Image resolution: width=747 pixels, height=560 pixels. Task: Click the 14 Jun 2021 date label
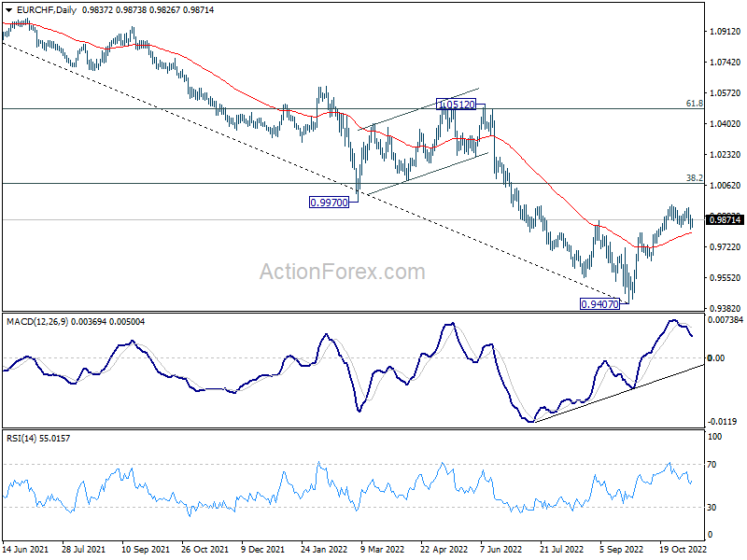[x=26, y=550]
